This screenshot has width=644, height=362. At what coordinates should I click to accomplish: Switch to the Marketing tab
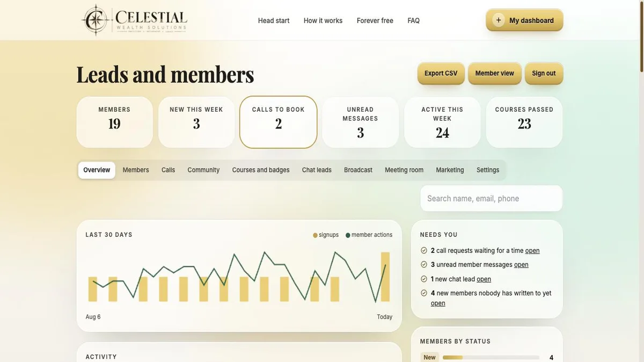point(450,170)
